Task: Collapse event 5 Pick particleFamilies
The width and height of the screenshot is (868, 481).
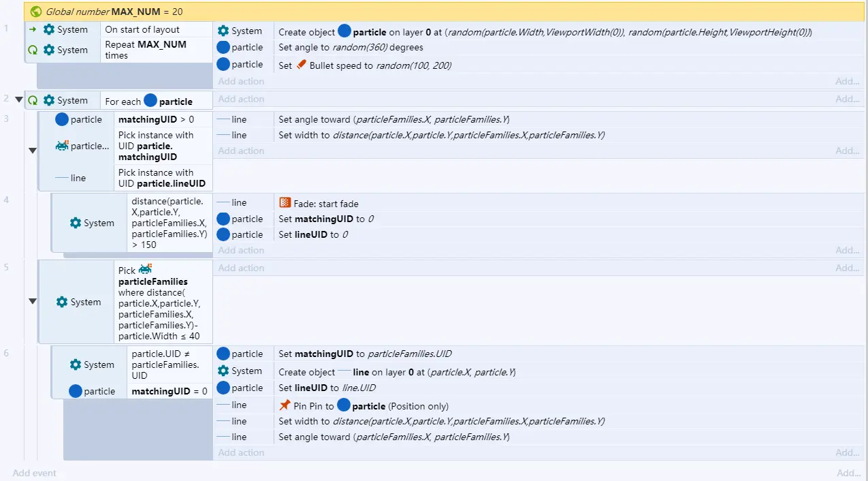Action: click(32, 301)
